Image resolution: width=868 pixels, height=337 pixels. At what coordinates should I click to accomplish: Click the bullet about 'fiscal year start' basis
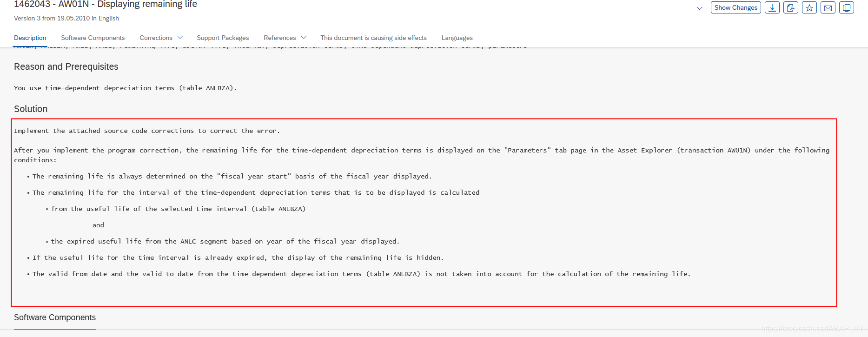coord(232,176)
